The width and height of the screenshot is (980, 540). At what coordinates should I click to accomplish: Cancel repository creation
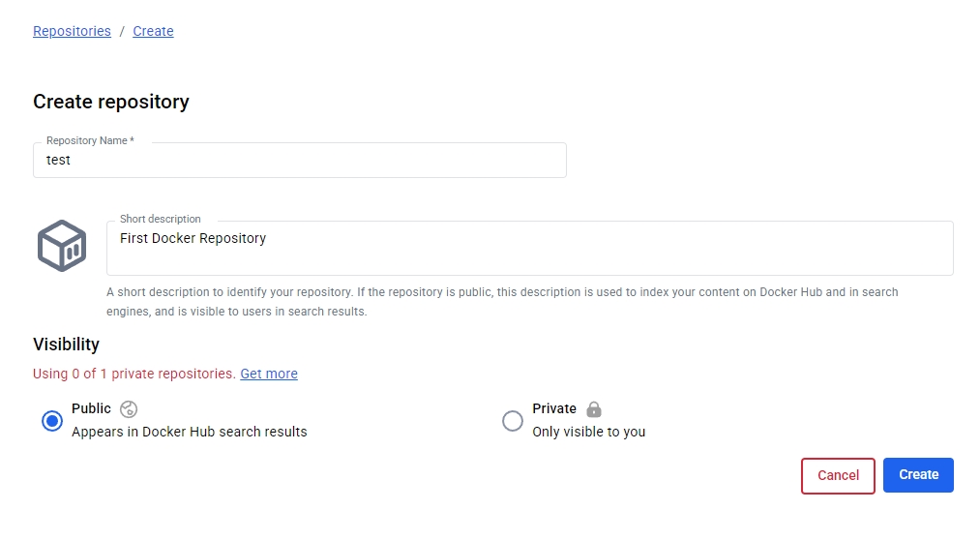838,475
